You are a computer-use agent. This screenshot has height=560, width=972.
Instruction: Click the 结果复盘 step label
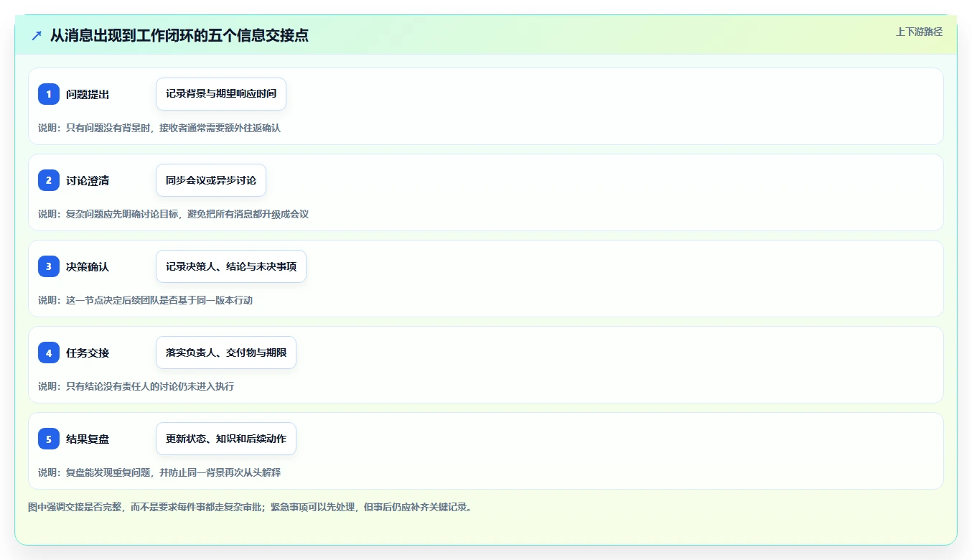pyautogui.click(x=88, y=439)
